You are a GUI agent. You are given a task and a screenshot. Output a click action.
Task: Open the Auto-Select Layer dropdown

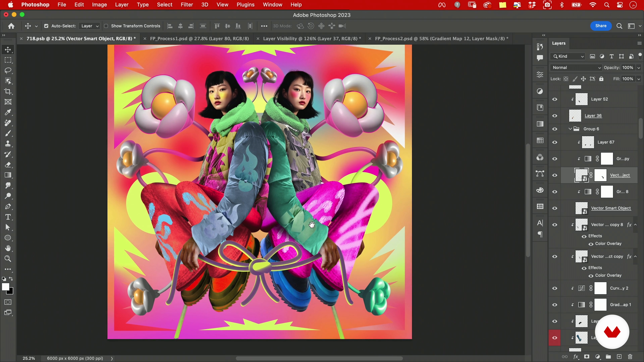tap(90, 26)
